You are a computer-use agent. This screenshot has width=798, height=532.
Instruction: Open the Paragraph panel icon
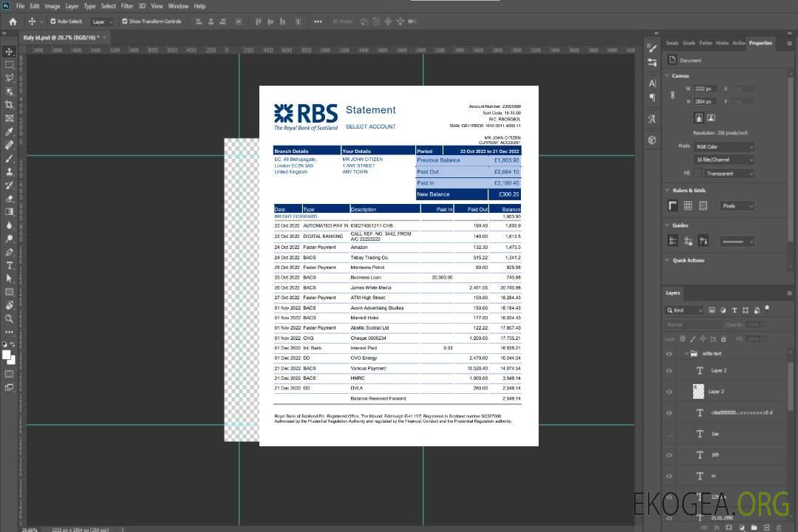pyautogui.click(x=652, y=98)
